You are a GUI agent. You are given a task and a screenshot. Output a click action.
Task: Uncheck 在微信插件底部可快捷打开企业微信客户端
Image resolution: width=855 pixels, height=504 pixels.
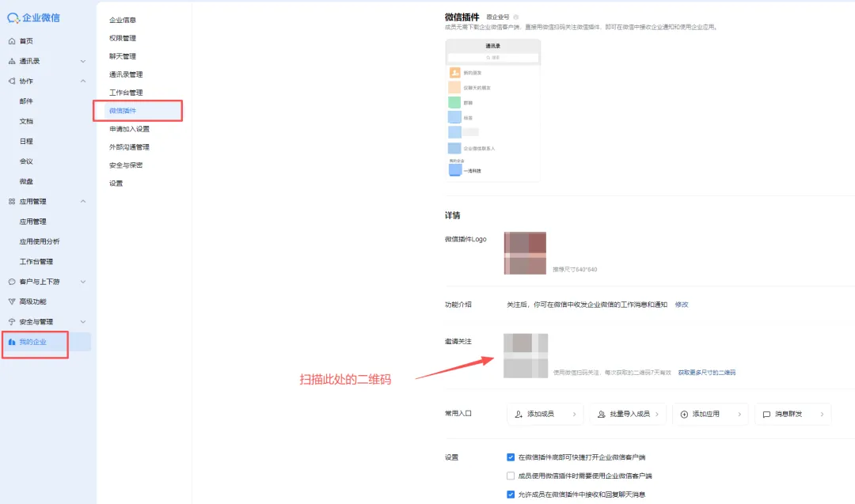[x=511, y=457]
